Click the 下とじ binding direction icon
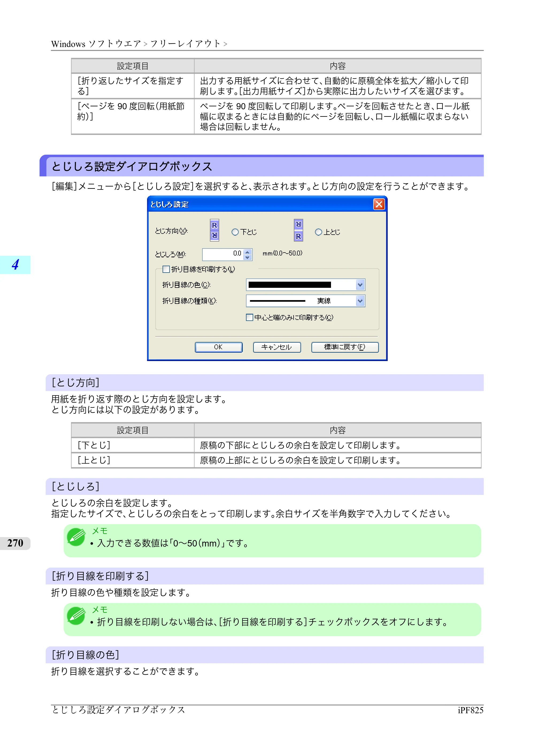Viewport: 535px width, 756px height. tap(214, 230)
